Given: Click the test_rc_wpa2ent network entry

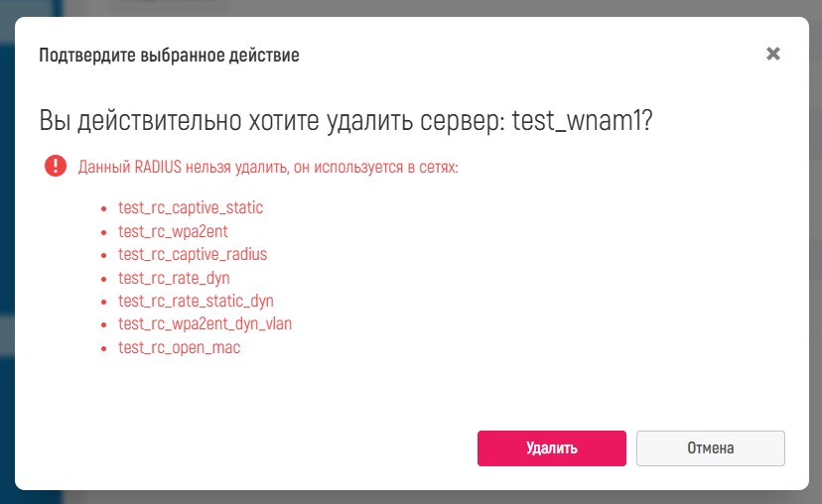Looking at the screenshot, I should click(x=172, y=231).
